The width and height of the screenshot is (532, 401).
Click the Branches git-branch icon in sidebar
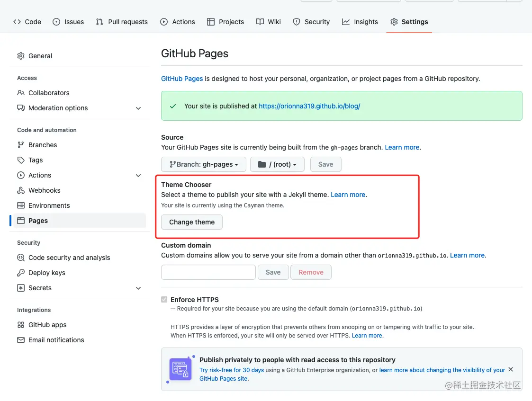coord(21,145)
